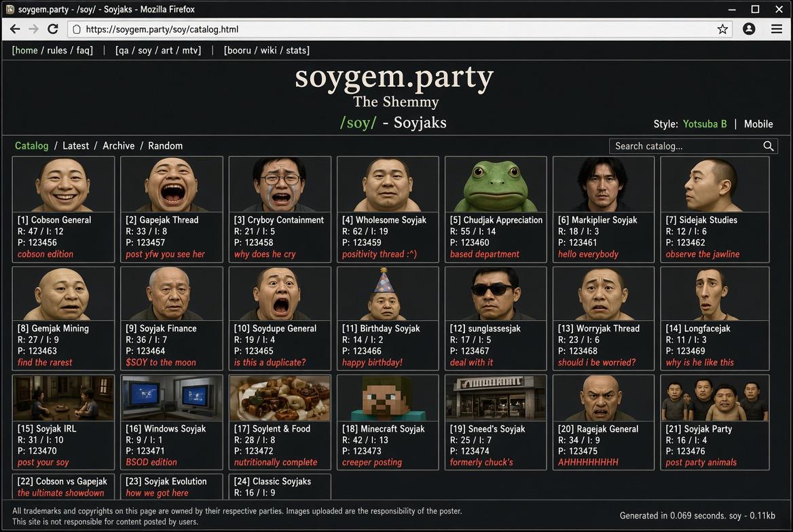Open the Firefox hamburger menu

pos(777,29)
